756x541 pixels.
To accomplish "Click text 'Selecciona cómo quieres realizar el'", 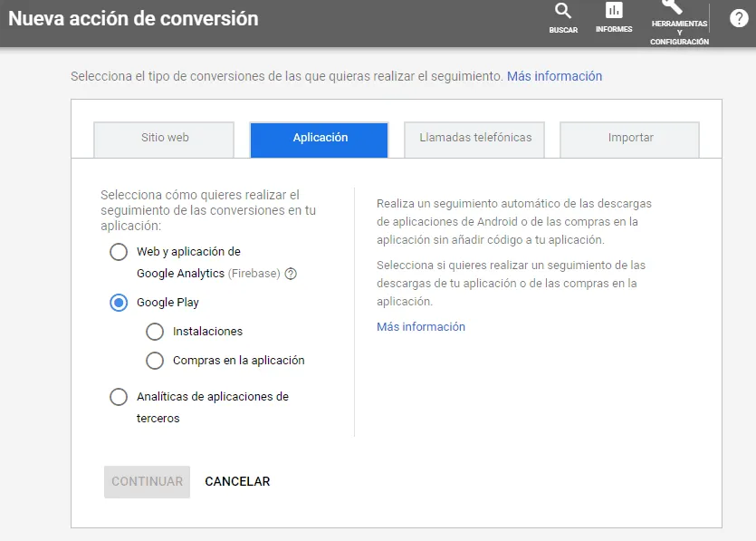I will (200, 195).
